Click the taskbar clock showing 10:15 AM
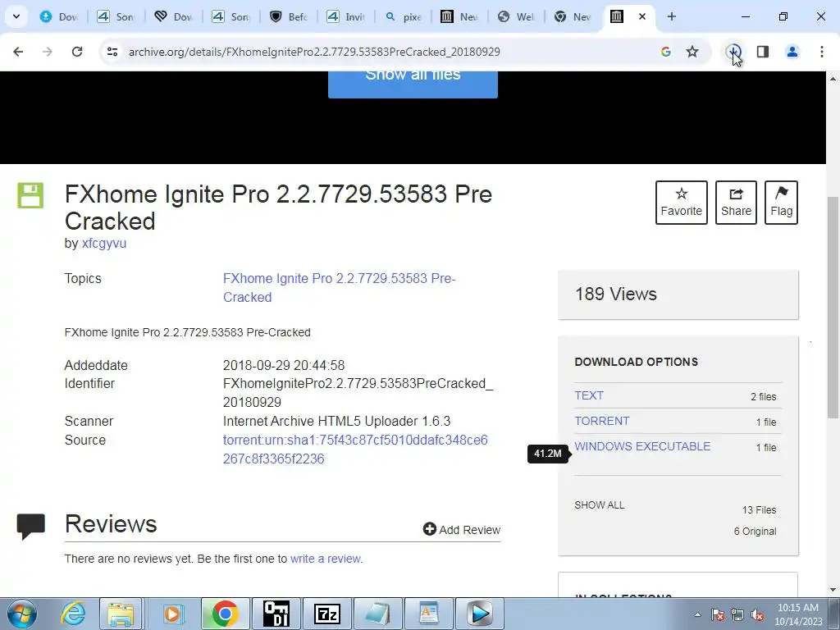This screenshot has width=840, height=630. click(x=797, y=614)
